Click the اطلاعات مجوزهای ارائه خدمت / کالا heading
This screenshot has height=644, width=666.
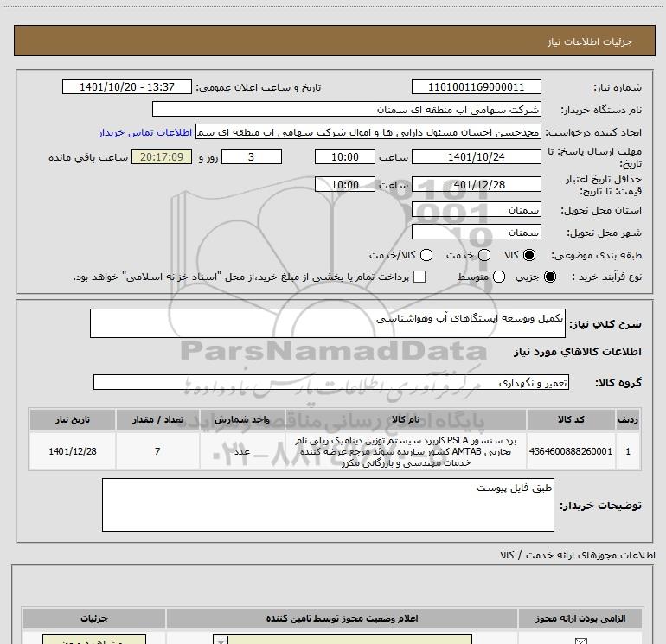tap(577, 555)
